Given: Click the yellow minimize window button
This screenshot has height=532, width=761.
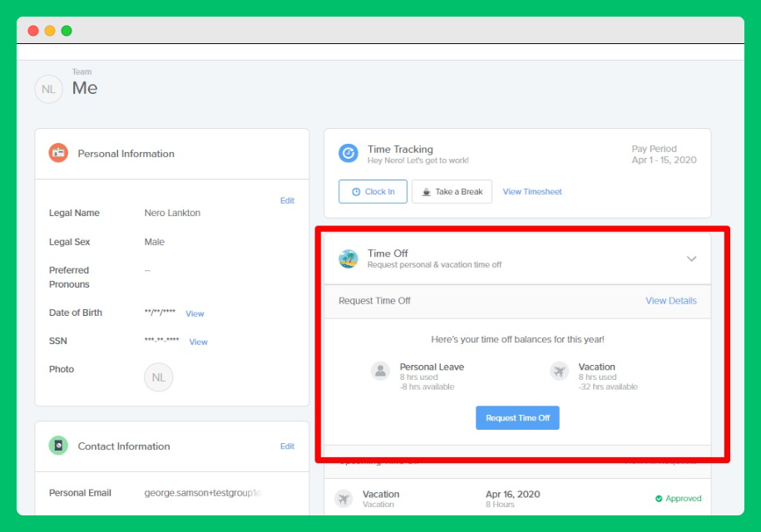Looking at the screenshot, I should (50, 31).
